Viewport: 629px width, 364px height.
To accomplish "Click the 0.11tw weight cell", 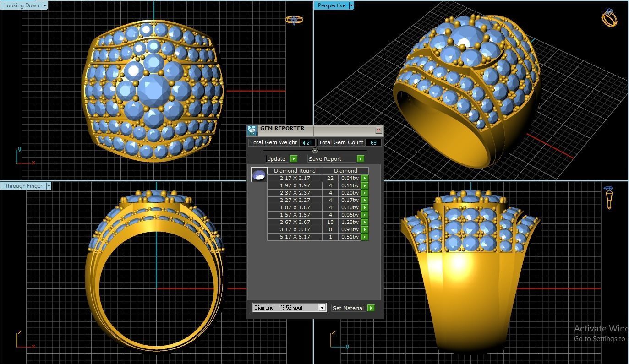I will [x=350, y=185].
